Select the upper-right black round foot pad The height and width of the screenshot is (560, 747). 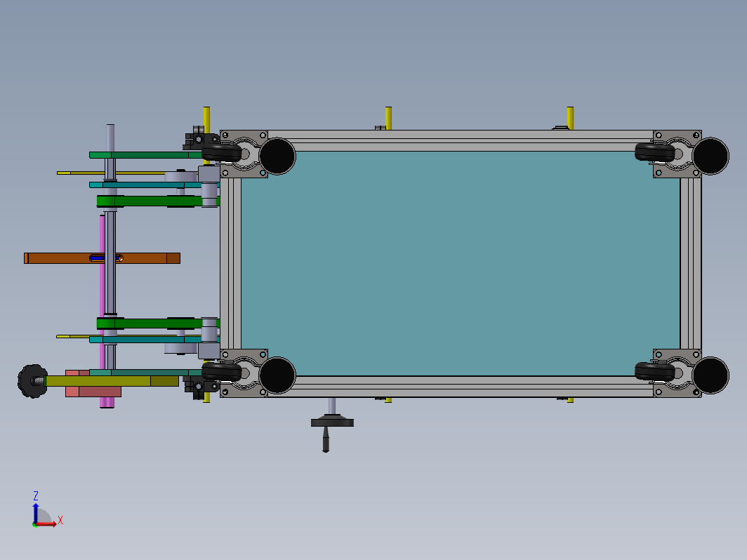(710, 156)
